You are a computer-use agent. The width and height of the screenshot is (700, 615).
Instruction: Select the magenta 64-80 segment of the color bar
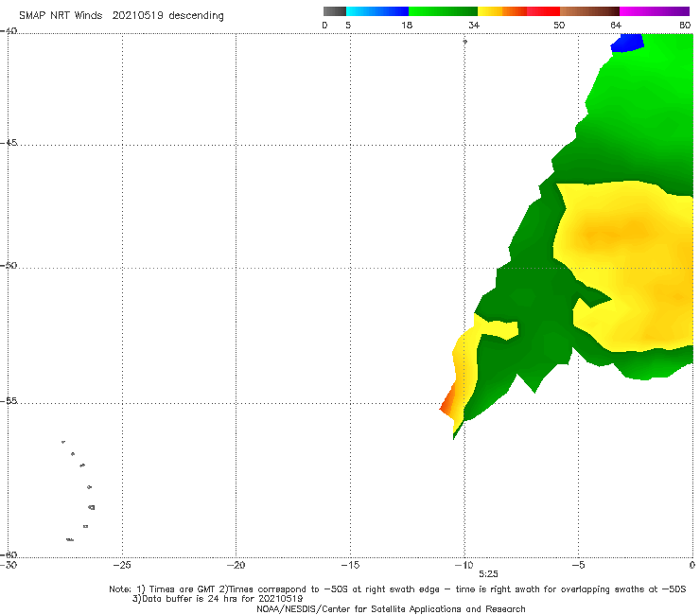pyautogui.click(x=655, y=11)
